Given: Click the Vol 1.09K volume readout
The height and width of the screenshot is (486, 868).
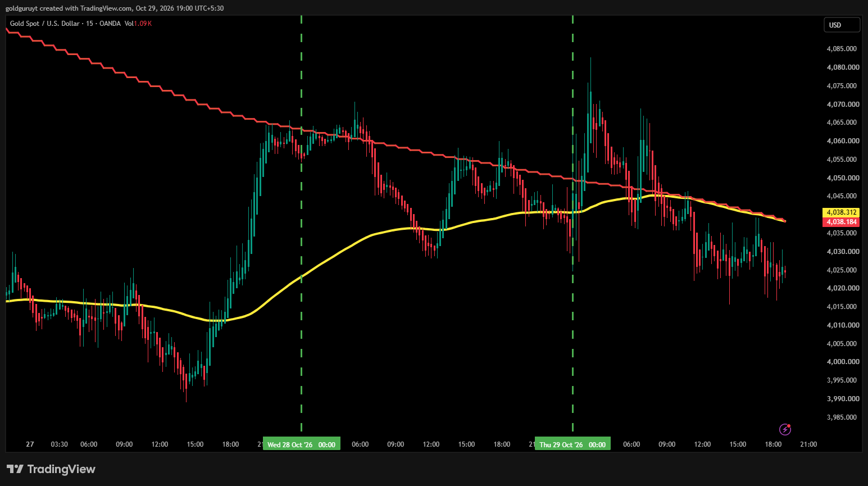Looking at the screenshot, I should [138, 24].
